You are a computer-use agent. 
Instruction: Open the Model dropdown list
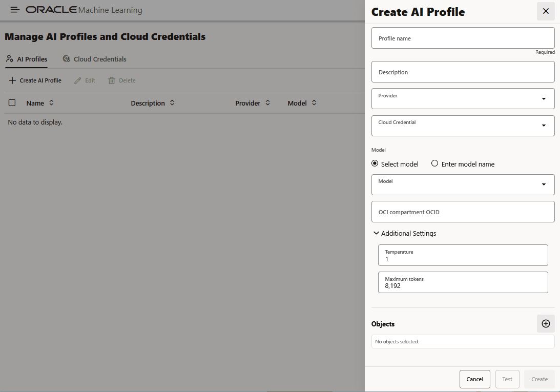463,185
